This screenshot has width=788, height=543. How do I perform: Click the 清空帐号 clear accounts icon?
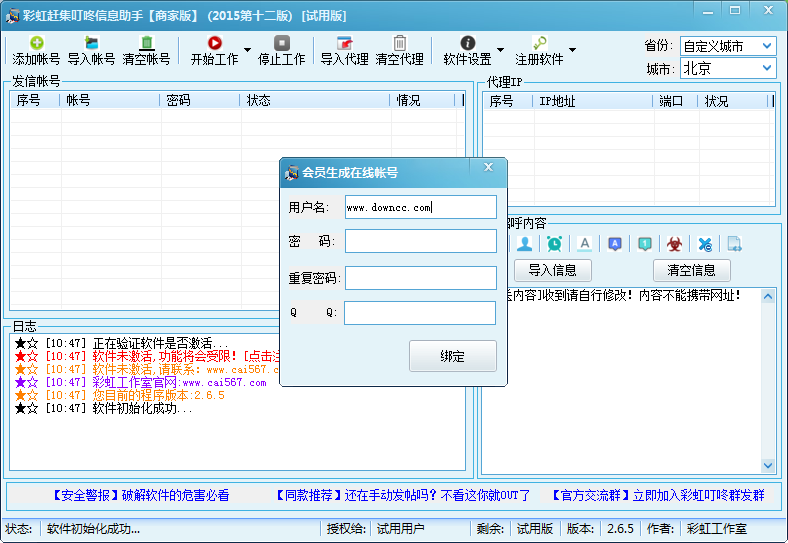[x=146, y=43]
